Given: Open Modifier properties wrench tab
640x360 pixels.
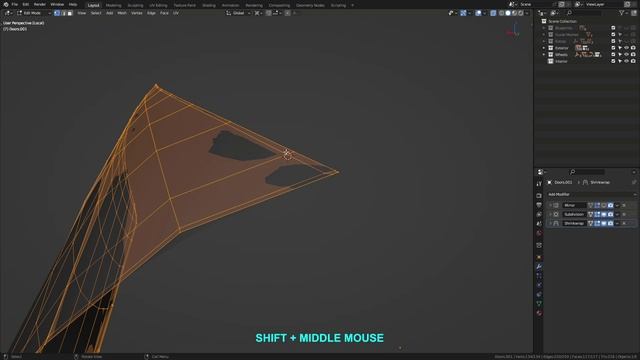Looking at the screenshot, I should pos(539,267).
